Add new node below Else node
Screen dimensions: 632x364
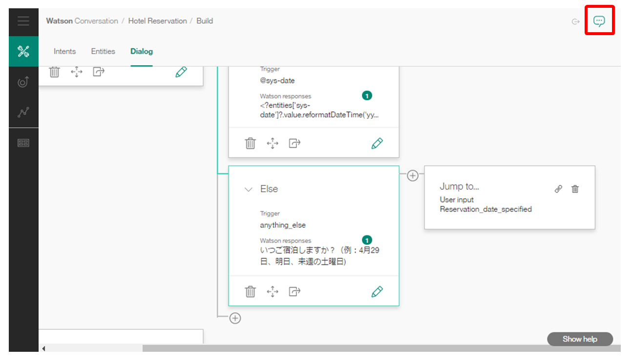pyautogui.click(x=235, y=318)
